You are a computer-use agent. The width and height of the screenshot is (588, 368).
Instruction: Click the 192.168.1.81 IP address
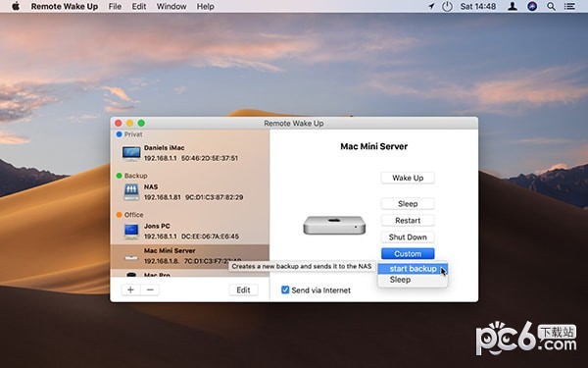pos(163,197)
